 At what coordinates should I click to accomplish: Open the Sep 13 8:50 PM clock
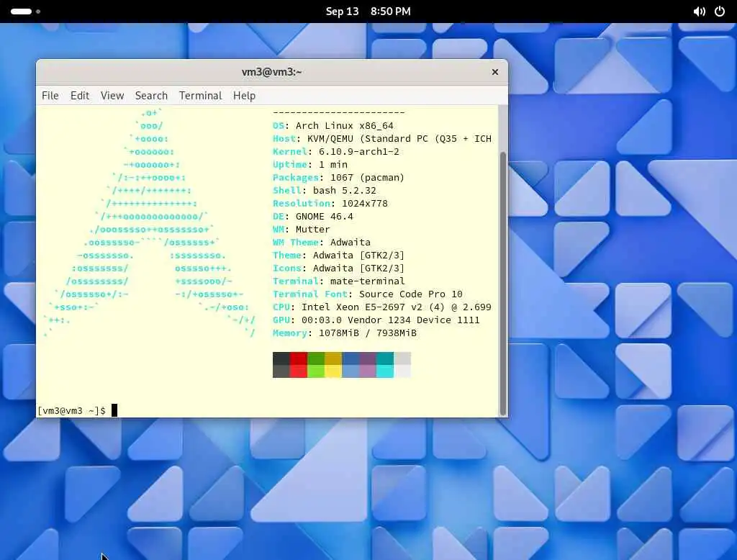(368, 12)
